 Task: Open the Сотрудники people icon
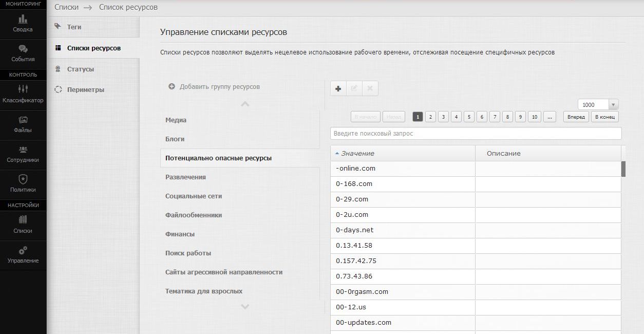tap(23, 150)
